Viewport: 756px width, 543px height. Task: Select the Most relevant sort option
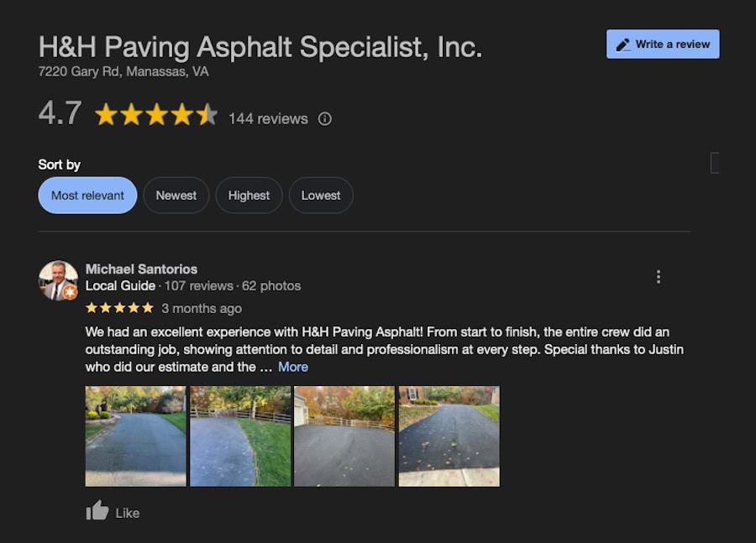coord(87,196)
